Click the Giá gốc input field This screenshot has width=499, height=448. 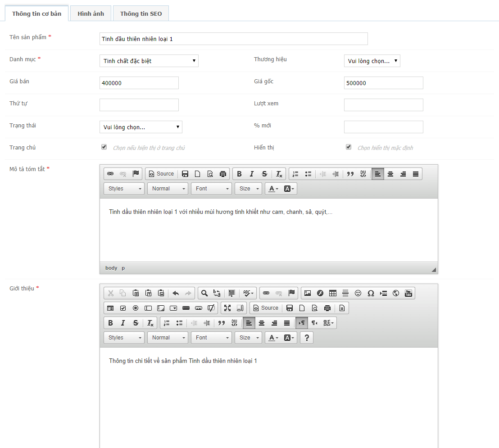point(383,83)
